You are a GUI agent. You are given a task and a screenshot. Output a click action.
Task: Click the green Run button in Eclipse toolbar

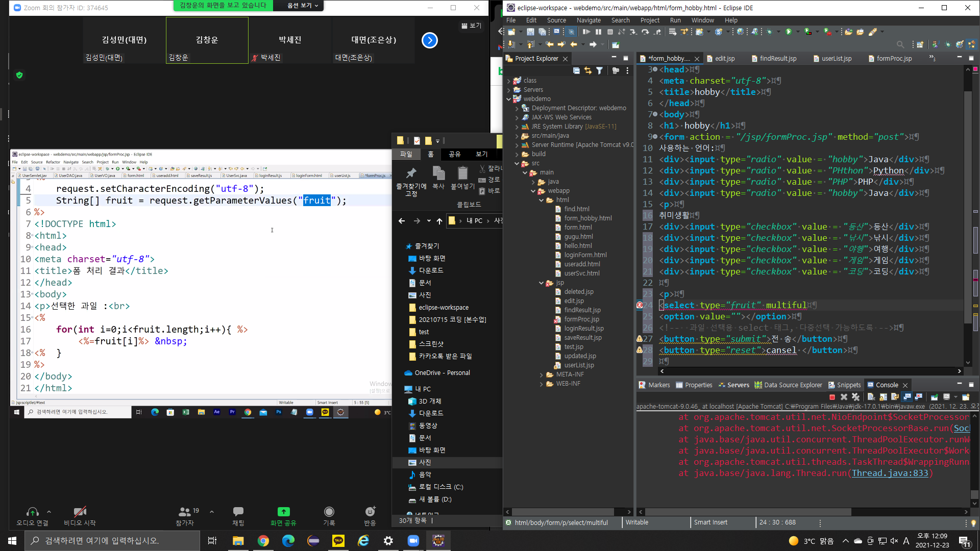point(789,32)
